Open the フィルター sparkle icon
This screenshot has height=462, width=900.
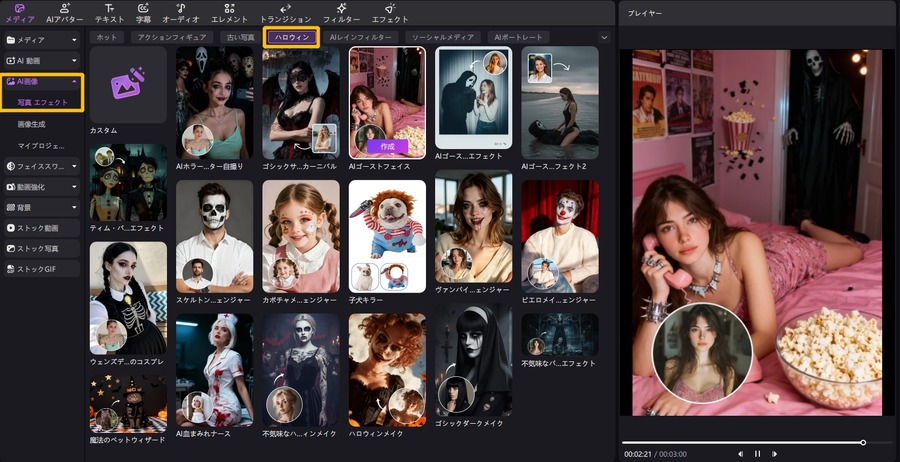point(341,8)
